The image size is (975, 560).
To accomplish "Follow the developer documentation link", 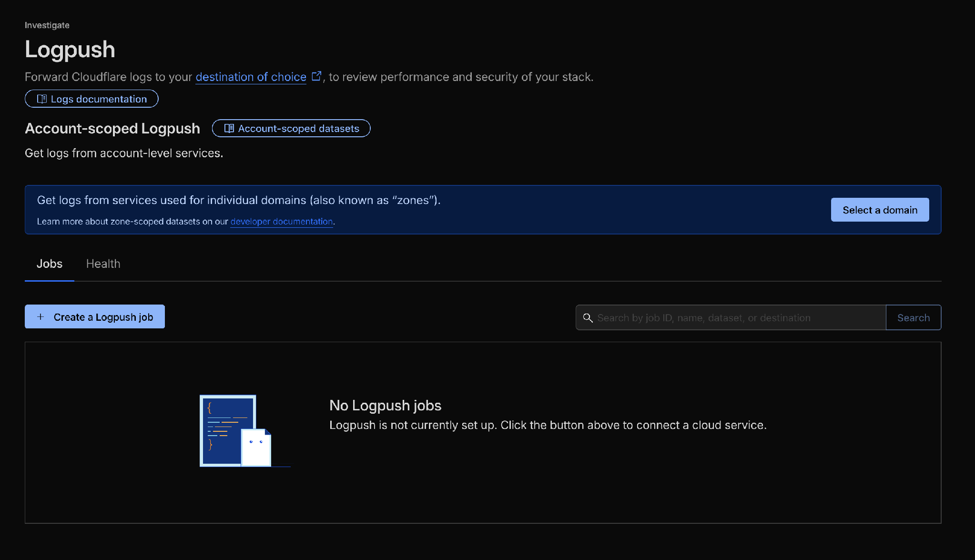I will click(282, 222).
